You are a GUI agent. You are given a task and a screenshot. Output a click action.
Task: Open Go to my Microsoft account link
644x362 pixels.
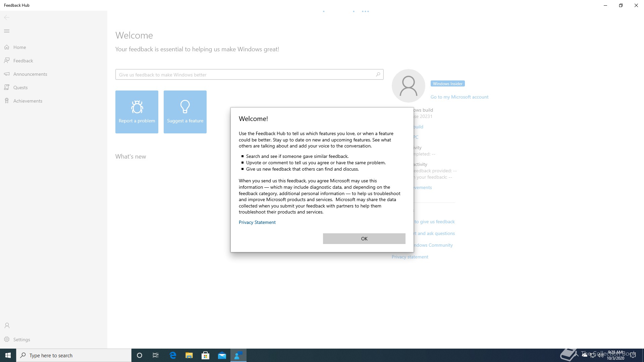(459, 97)
